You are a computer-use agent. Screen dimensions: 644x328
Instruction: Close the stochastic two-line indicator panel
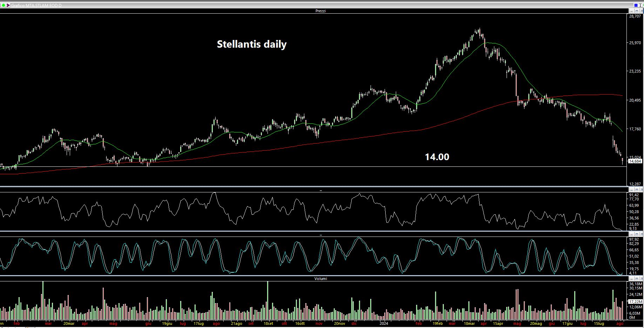(x=642, y=234)
